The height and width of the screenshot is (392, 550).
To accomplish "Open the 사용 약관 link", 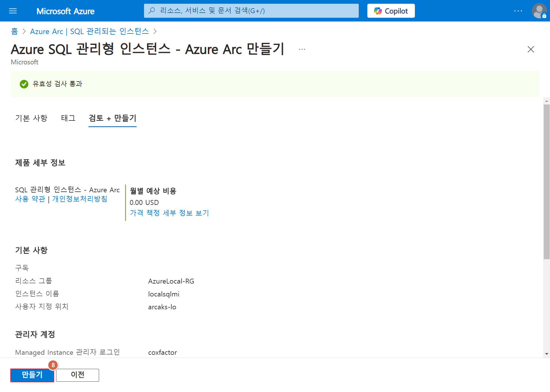I will click(30, 199).
